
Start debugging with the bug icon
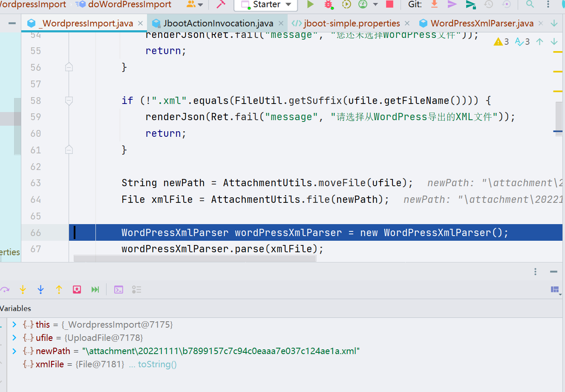coord(328,4)
